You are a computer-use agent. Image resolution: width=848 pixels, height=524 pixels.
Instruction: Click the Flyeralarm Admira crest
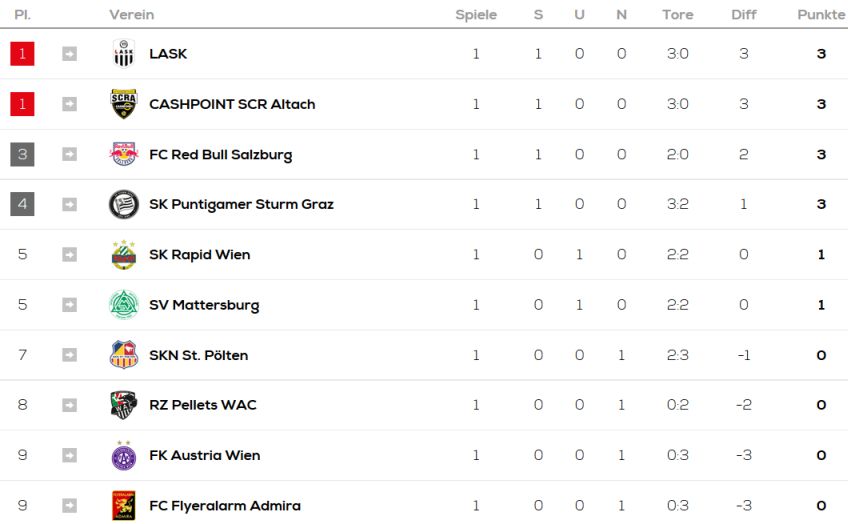[124, 506]
